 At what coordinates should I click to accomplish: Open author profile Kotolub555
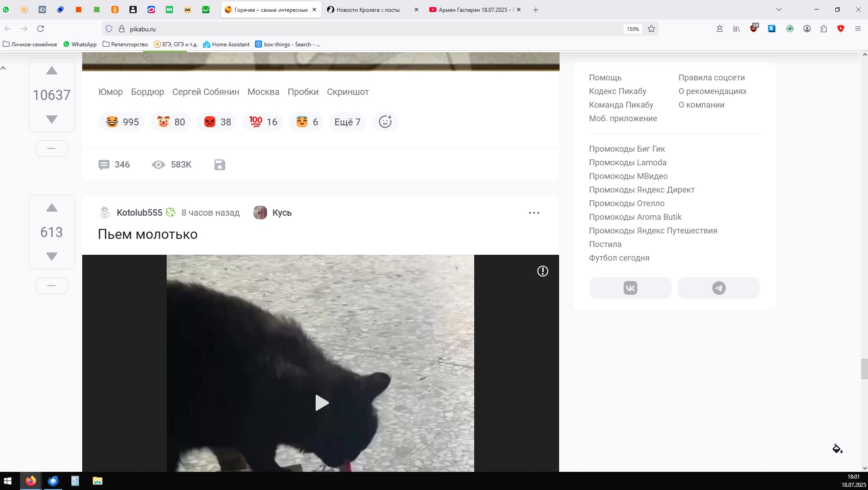139,213
